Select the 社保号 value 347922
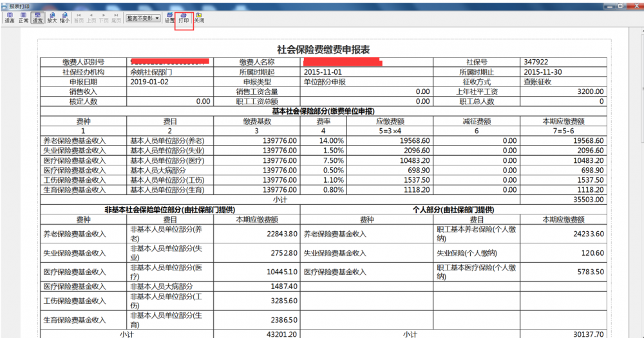Image resolution: width=644 pixels, height=338 pixels. tap(536, 62)
